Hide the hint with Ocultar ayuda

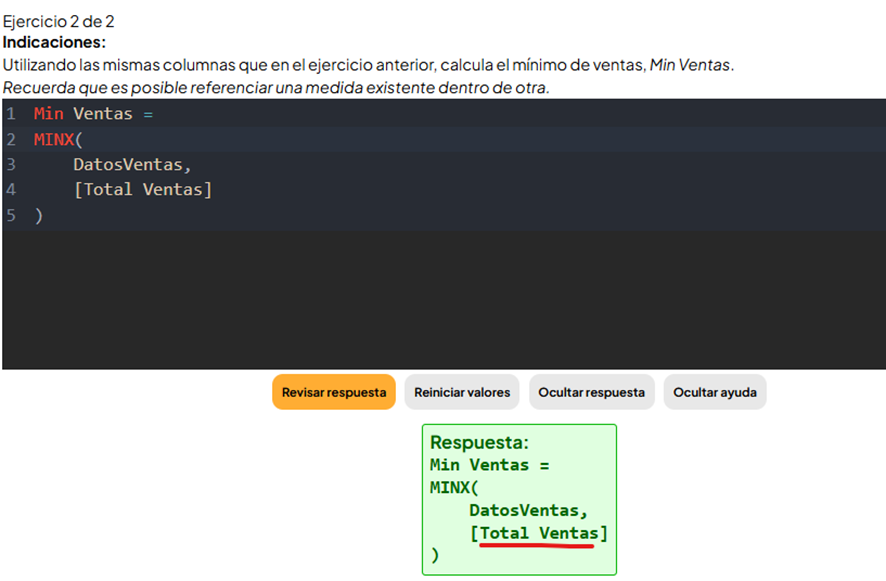[x=714, y=392]
